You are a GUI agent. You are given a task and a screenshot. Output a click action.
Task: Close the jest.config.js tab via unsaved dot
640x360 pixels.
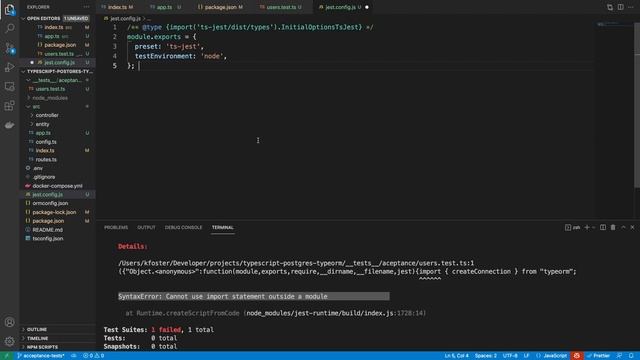[367, 7]
